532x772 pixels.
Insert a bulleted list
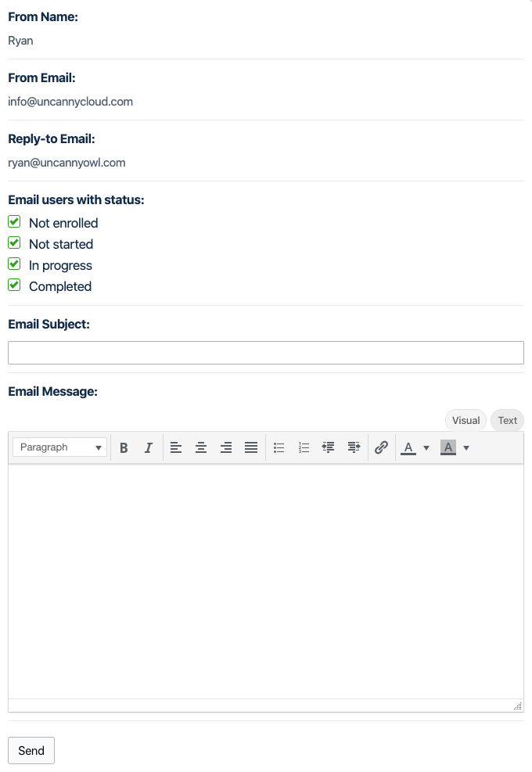[279, 447]
